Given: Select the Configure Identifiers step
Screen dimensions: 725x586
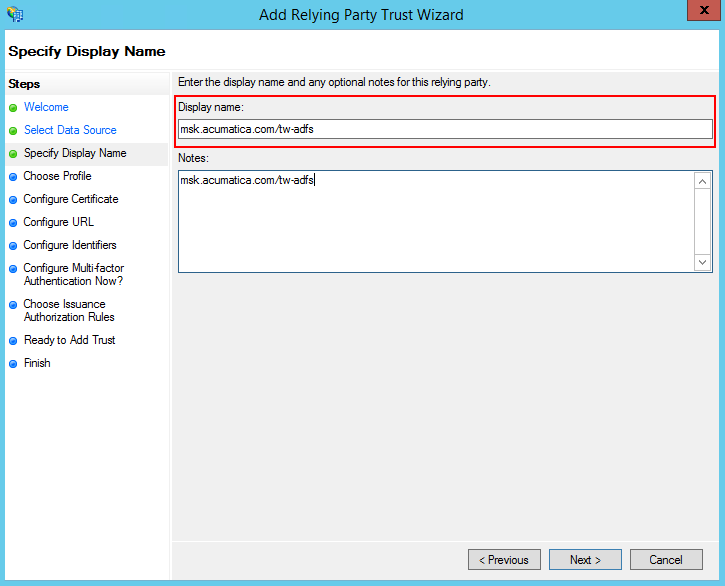Looking at the screenshot, I should coord(70,245).
